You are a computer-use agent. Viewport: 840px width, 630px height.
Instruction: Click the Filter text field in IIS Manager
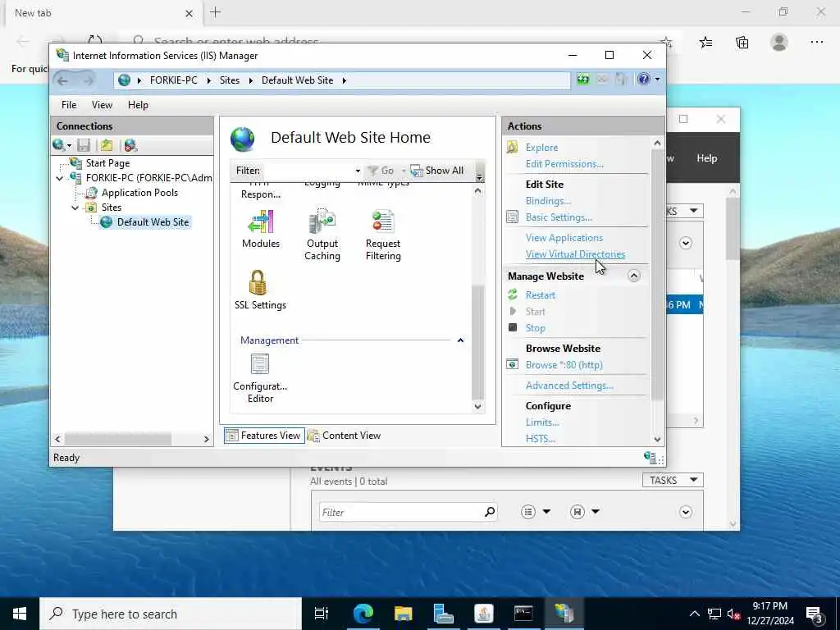[x=308, y=171]
